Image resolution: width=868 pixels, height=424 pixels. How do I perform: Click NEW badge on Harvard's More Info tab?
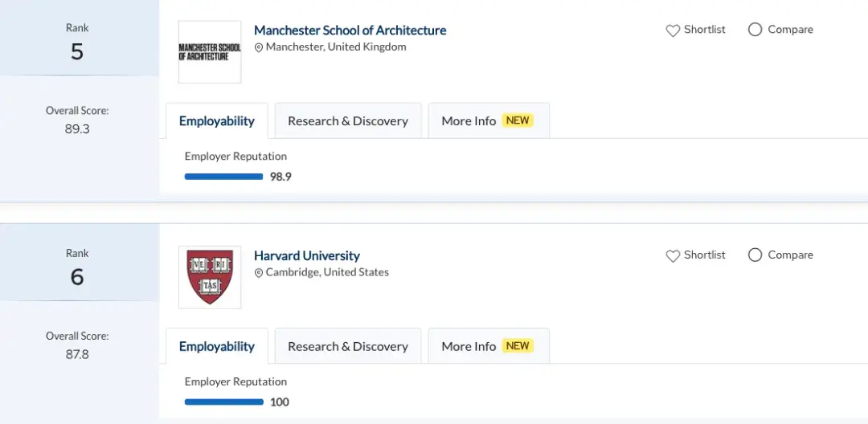tap(518, 346)
